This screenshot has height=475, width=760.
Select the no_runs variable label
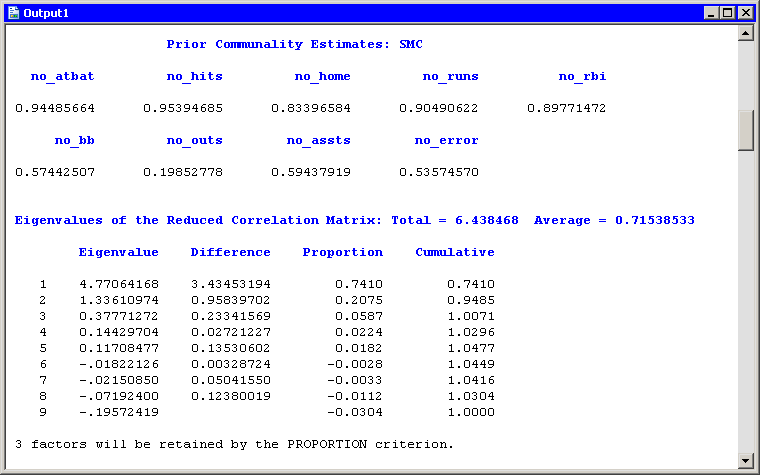pos(451,77)
